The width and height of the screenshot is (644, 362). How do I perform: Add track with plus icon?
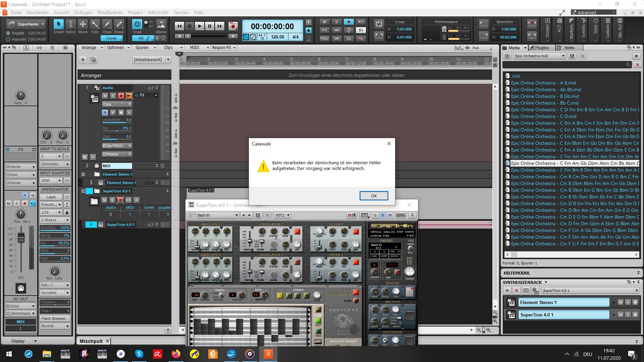(83, 60)
